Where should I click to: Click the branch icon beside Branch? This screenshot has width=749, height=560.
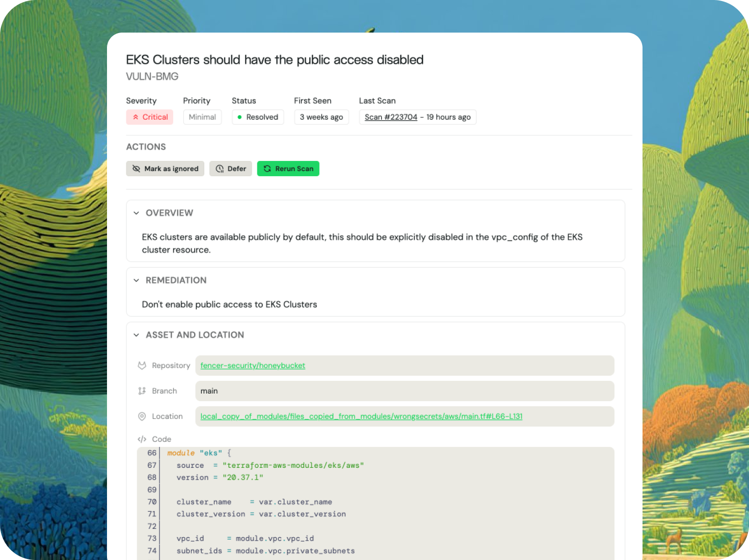(142, 391)
